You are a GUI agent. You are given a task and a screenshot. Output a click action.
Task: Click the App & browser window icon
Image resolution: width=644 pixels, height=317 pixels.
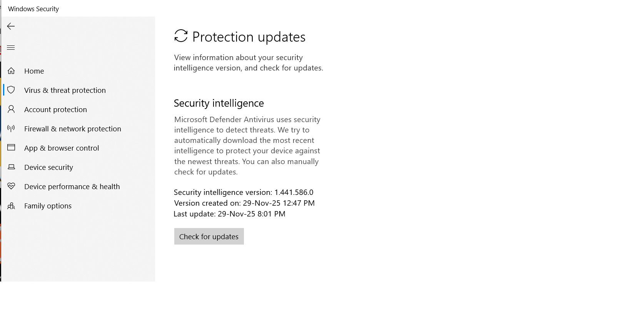point(11,148)
